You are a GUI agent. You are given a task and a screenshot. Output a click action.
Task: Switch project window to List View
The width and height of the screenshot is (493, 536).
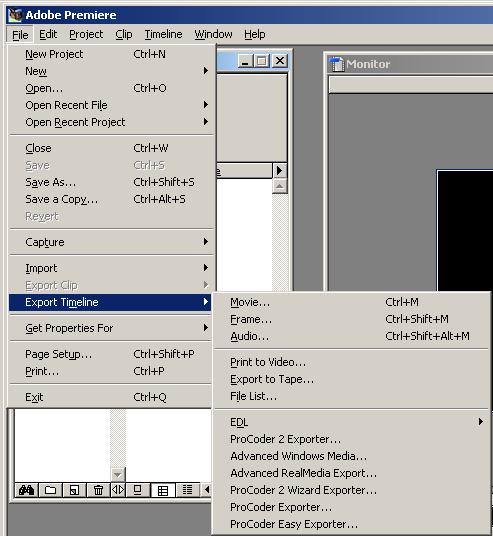(187, 490)
